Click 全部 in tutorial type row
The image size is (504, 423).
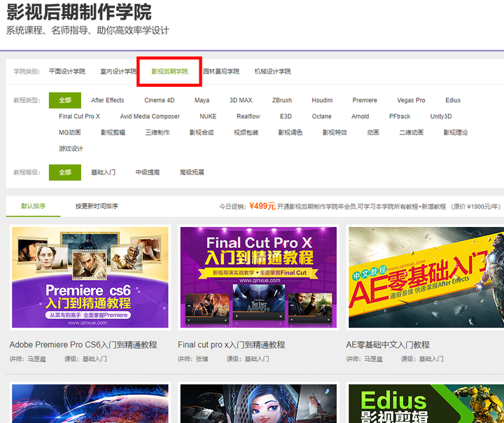coord(65,100)
